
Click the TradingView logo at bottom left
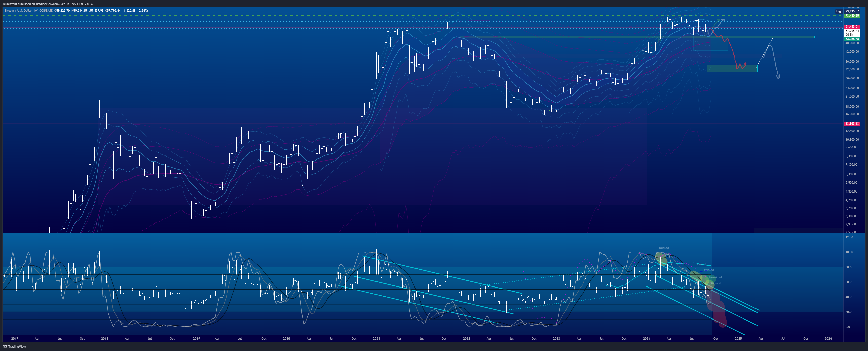click(x=14, y=347)
